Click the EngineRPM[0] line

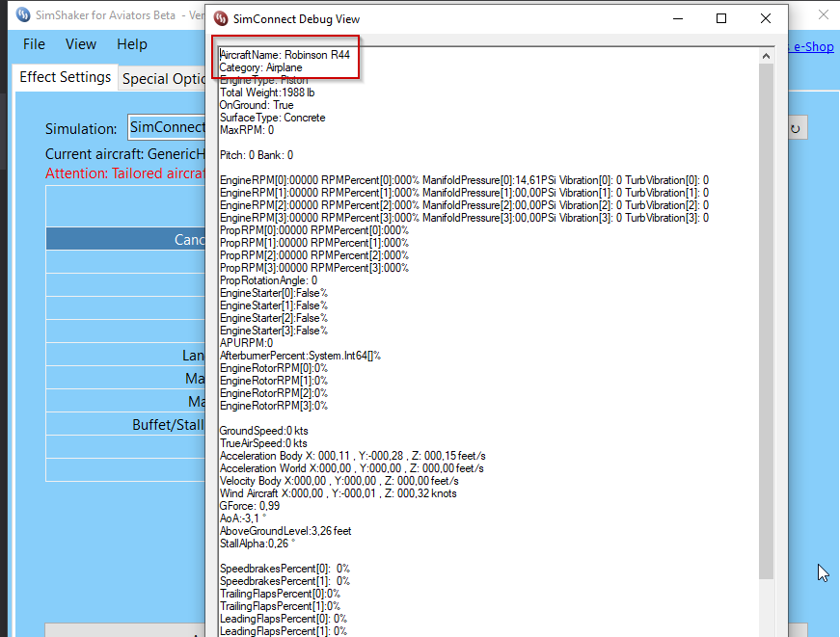coord(464,180)
